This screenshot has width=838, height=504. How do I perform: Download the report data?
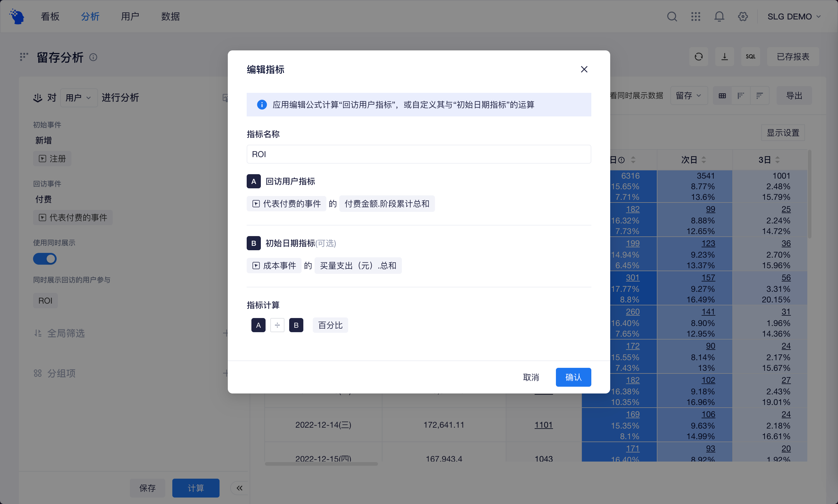click(x=724, y=56)
